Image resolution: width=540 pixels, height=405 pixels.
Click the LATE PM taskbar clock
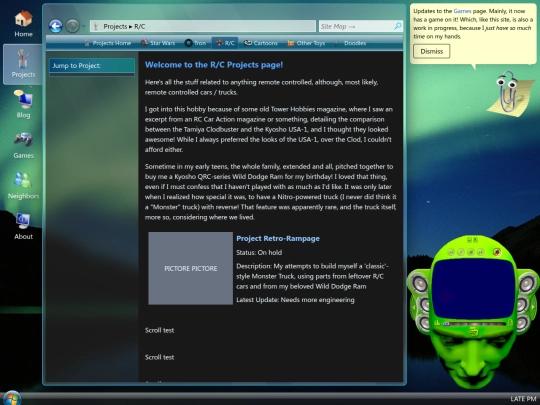(x=523, y=398)
